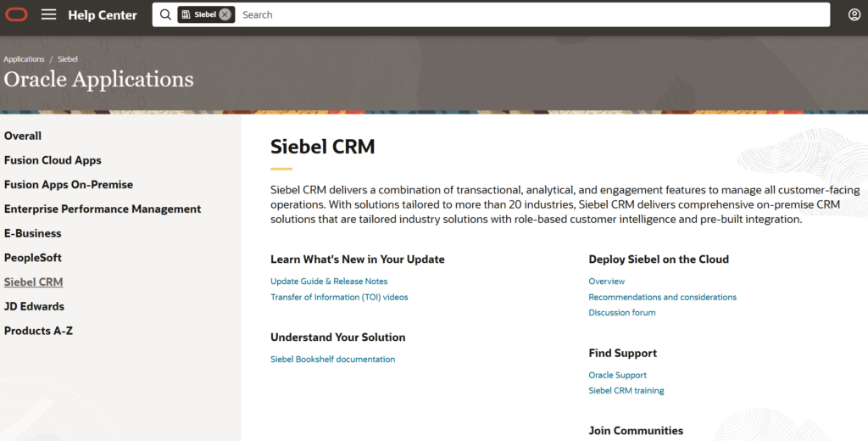This screenshot has height=441, width=868.
Task: Open Enterprise Performance Management sidebar item
Action: coord(103,209)
